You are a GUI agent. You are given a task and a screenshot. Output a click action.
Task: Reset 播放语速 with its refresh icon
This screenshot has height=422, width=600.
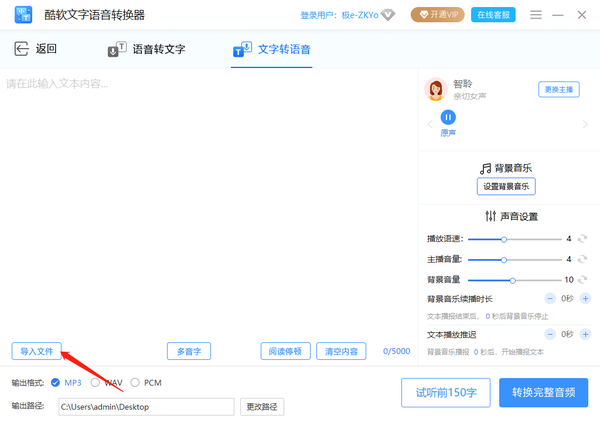point(582,239)
